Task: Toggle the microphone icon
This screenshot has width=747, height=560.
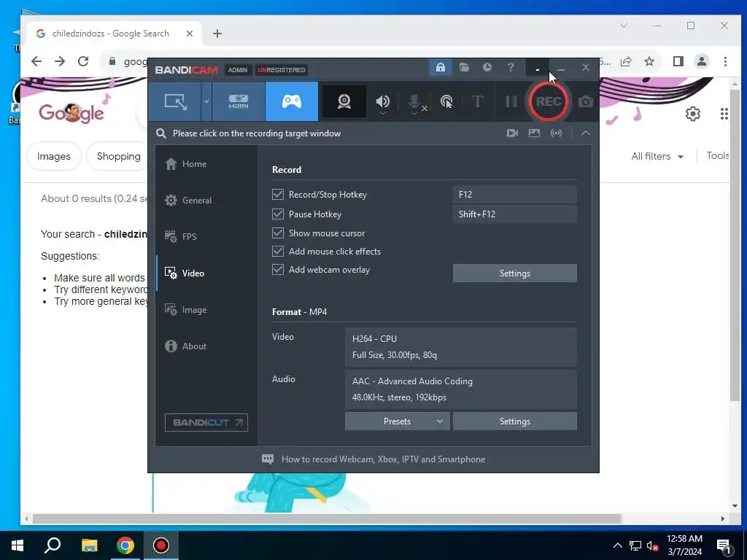Action: (x=414, y=102)
